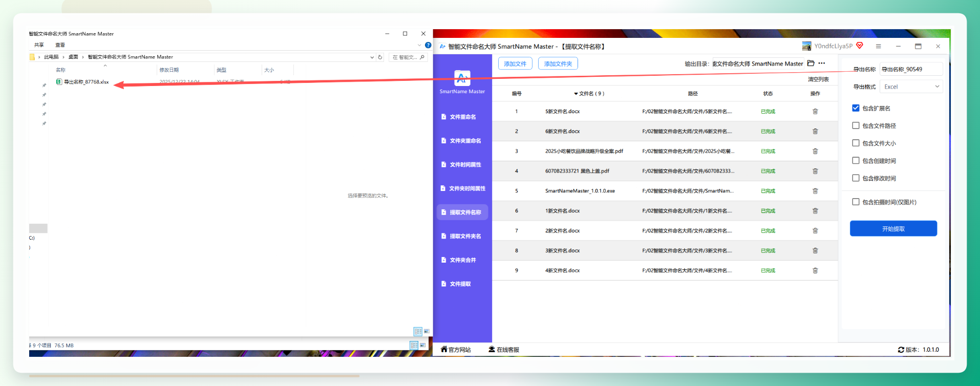The width and height of the screenshot is (980, 386).
Task: Delete row 8 3新文件名.docx with trash icon
Action: click(815, 251)
